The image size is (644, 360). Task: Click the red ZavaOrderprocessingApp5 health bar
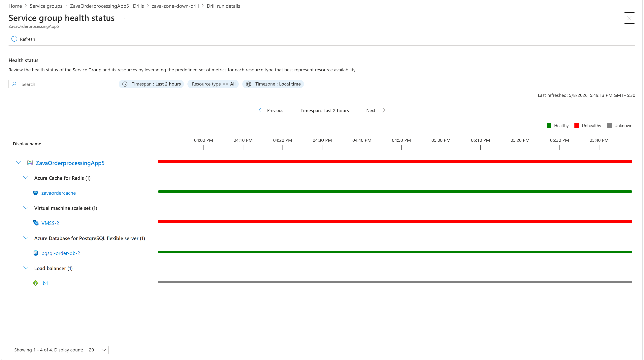tap(395, 162)
